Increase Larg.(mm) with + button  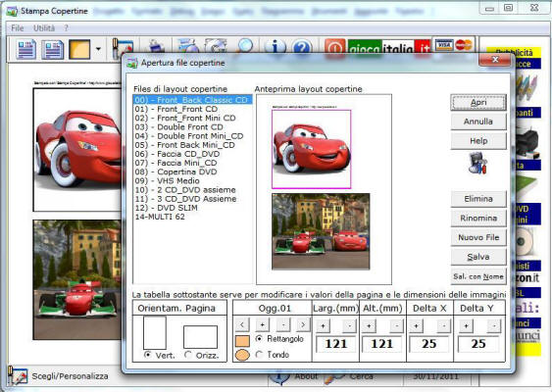[323, 325]
